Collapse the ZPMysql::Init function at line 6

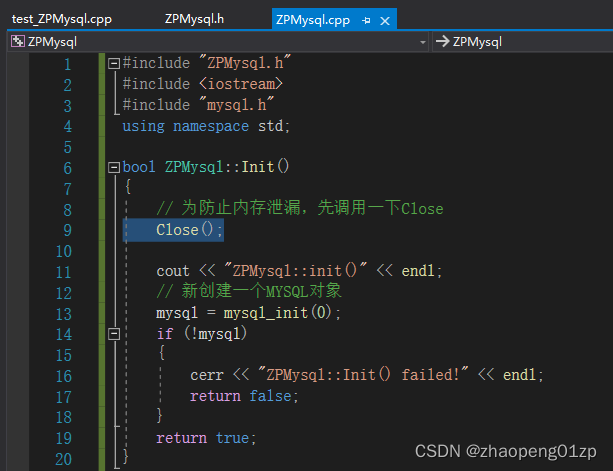pyautogui.click(x=114, y=168)
